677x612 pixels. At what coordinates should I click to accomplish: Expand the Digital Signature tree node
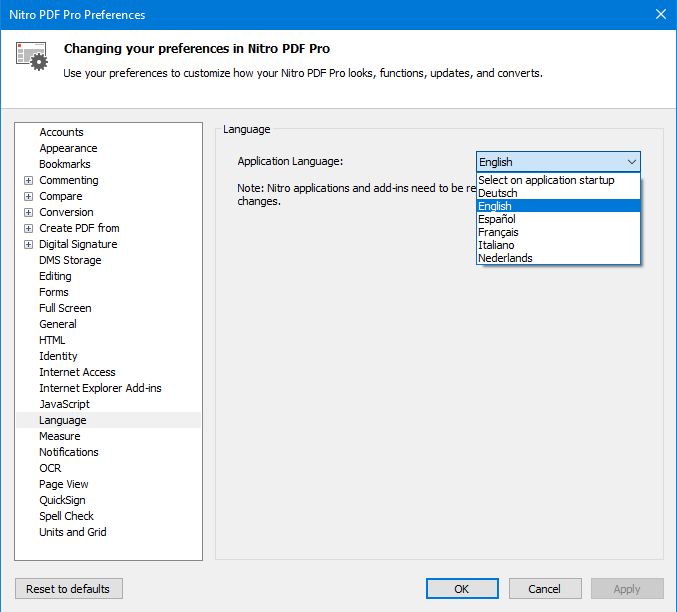pyautogui.click(x=28, y=244)
